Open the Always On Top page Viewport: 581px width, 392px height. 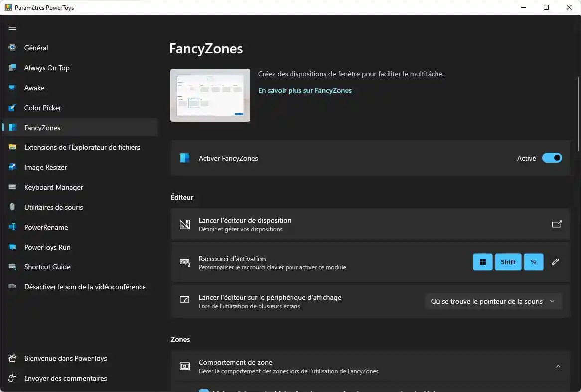[x=80, y=68]
